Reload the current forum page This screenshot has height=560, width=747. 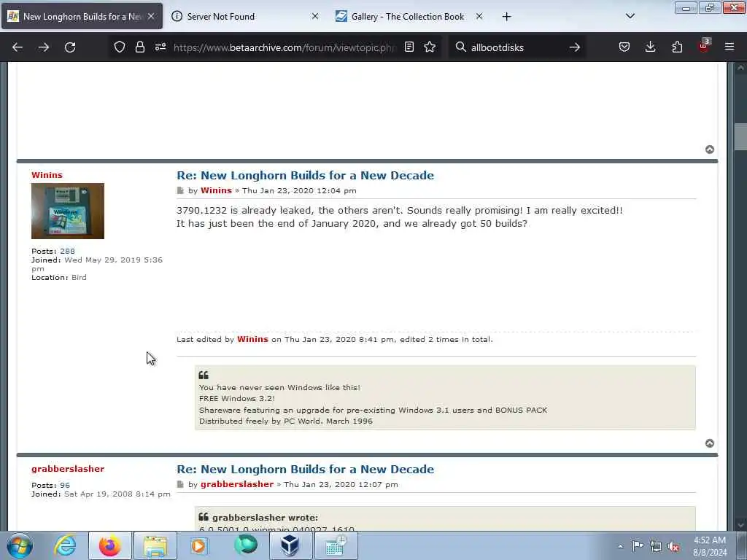pyautogui.click(x=70, y=47)
